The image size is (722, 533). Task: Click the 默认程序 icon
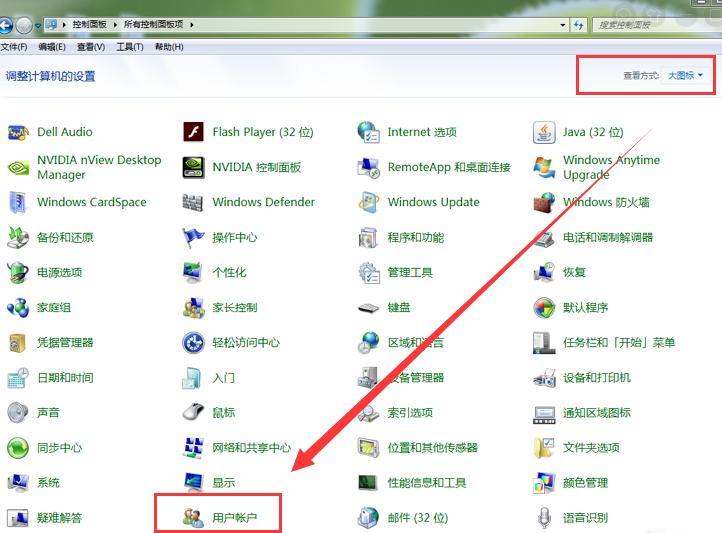tap(544, 307)
